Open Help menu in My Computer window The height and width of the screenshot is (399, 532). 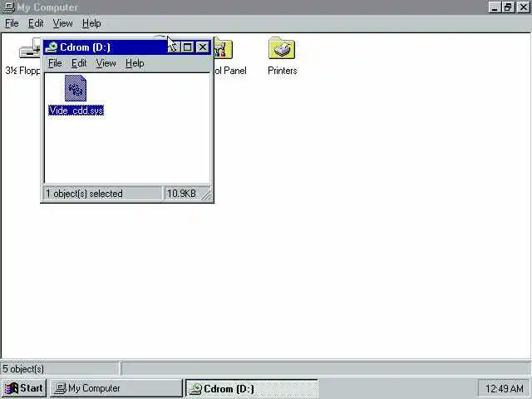point(91,23)
